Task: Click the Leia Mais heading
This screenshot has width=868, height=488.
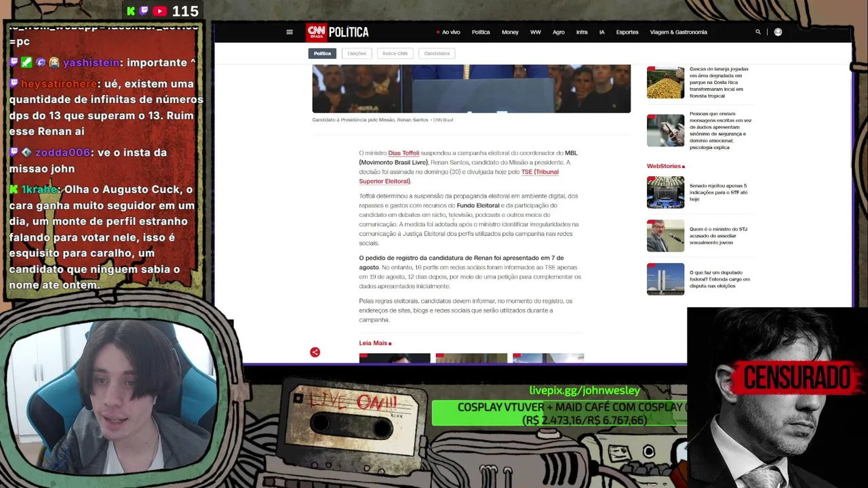Action: coord(375,343)
